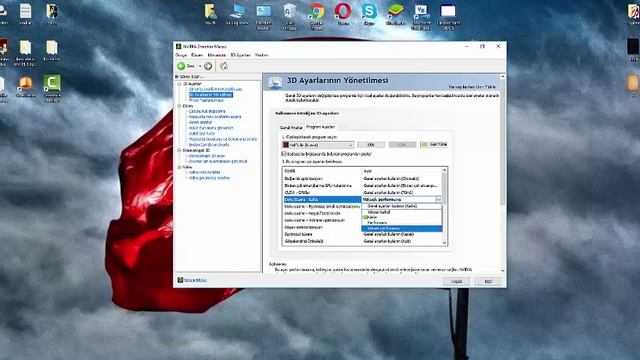Open the Back button history dropdown arrow
Screen dimensions: 640x360
point(200,66)
